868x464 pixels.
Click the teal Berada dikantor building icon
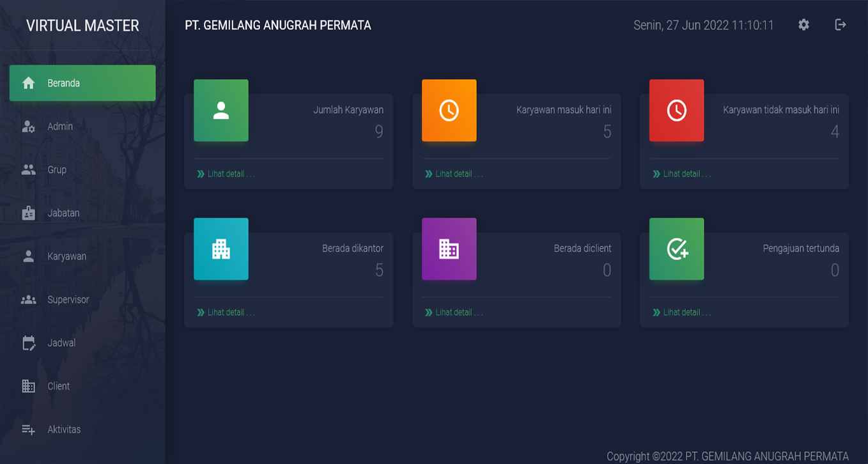tap(221, 249)
